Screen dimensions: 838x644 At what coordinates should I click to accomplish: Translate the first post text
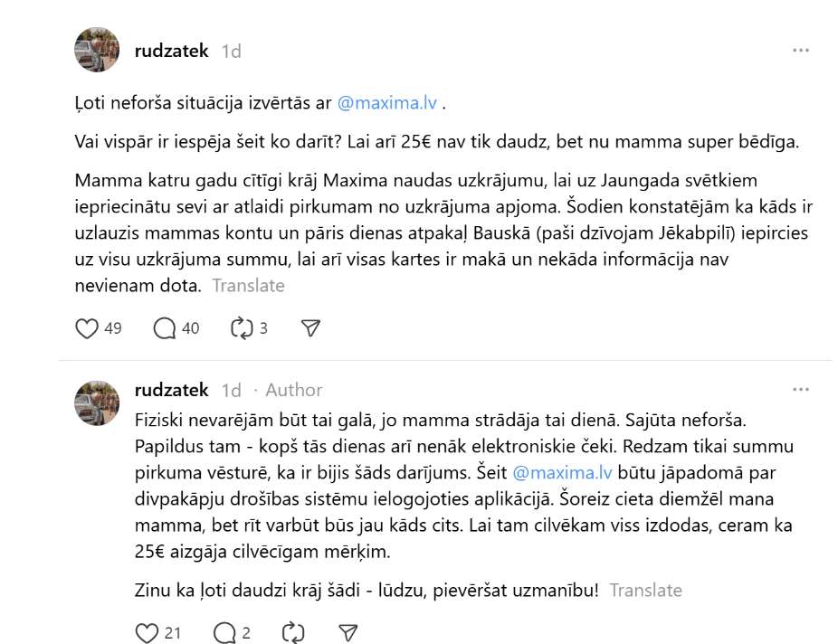[x=248, y=286]
